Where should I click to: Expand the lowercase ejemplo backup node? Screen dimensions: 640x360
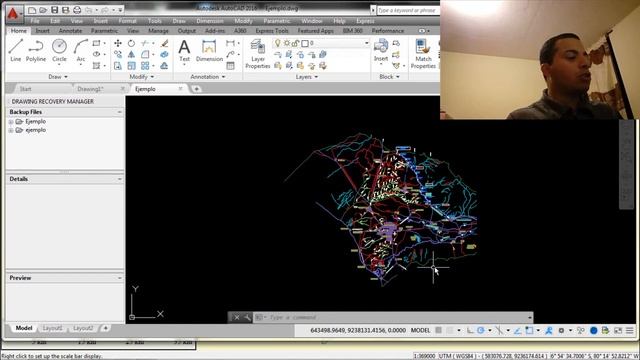click(x=11, y=130)
